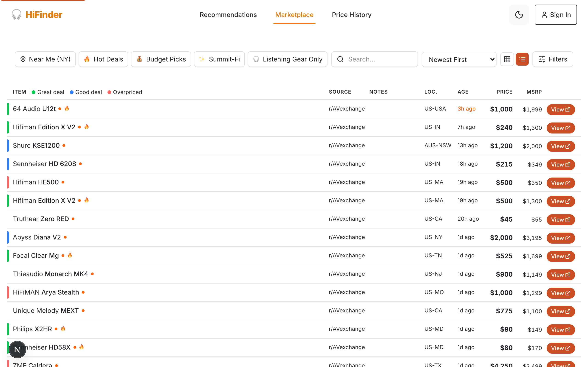View the Shure KSE1200 listing
Image resolution: width=588 pixels, height=367 pixels.
[560, 146]
